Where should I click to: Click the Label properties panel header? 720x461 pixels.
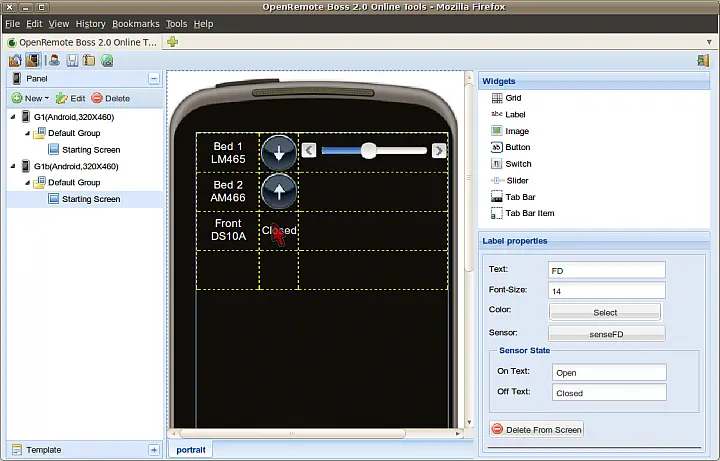pos(594,241)
